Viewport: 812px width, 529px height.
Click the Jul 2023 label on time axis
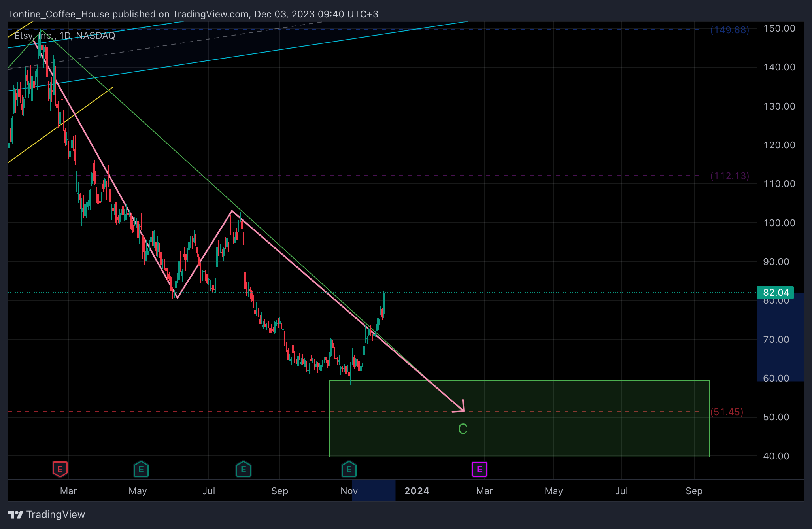point(209,491)
